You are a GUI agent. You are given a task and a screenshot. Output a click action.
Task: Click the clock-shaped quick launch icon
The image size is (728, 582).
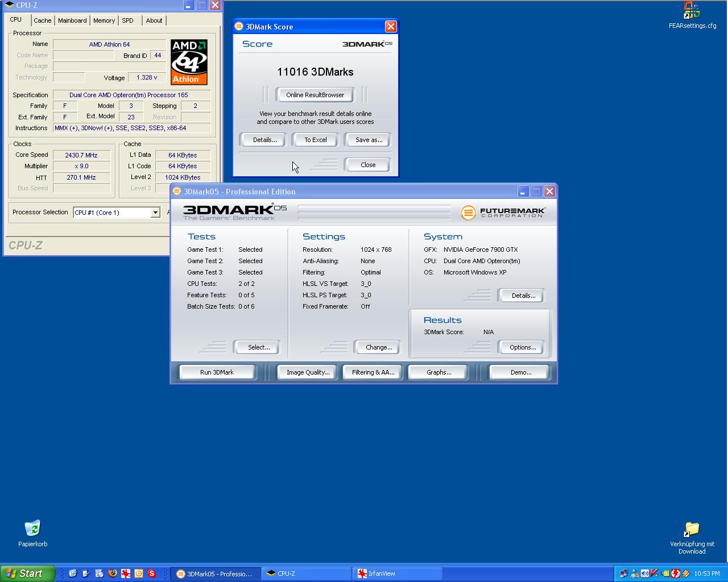139,573
